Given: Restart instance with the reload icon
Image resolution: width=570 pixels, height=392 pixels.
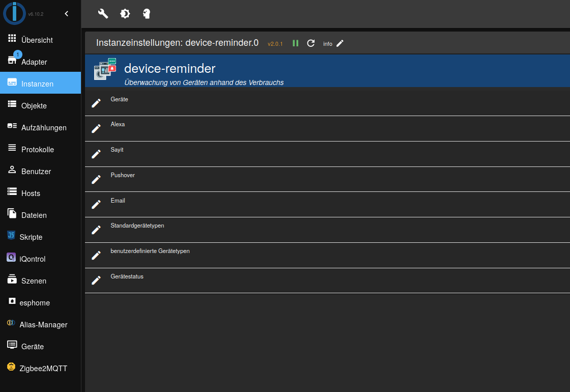Looking at the screenshot, I should [x=311, y=43].
